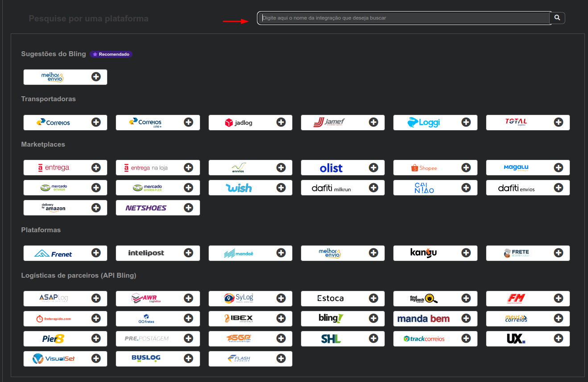The height and width of the screenshot is (382, 588).
Task: Click plus icon on Wish card
Action: [281, 188]
